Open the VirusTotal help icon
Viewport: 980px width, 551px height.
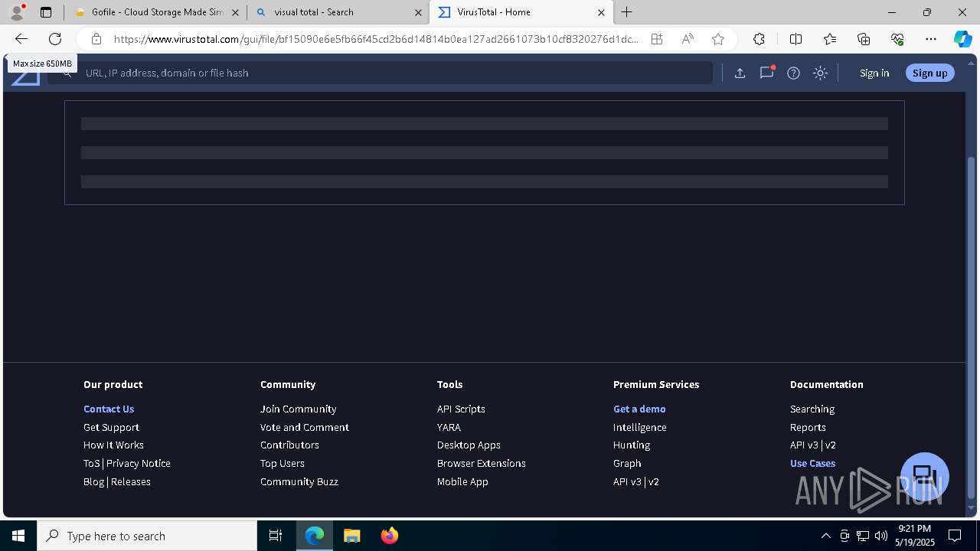(793, 73)
